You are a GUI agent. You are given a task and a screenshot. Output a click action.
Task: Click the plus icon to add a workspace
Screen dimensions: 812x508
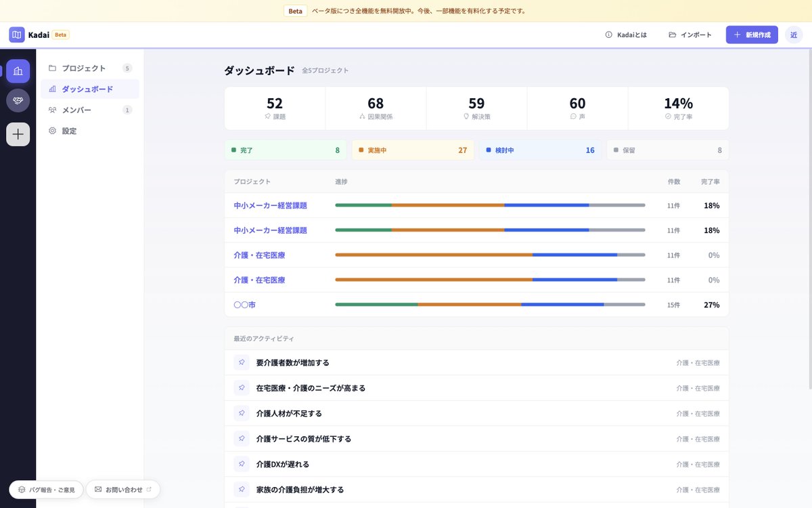tap(17, 133)
